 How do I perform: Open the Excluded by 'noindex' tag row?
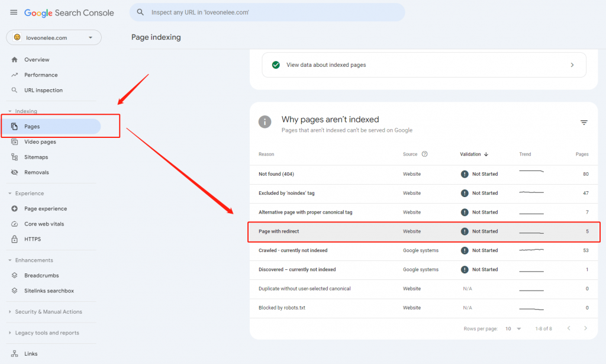coord(424,193)
